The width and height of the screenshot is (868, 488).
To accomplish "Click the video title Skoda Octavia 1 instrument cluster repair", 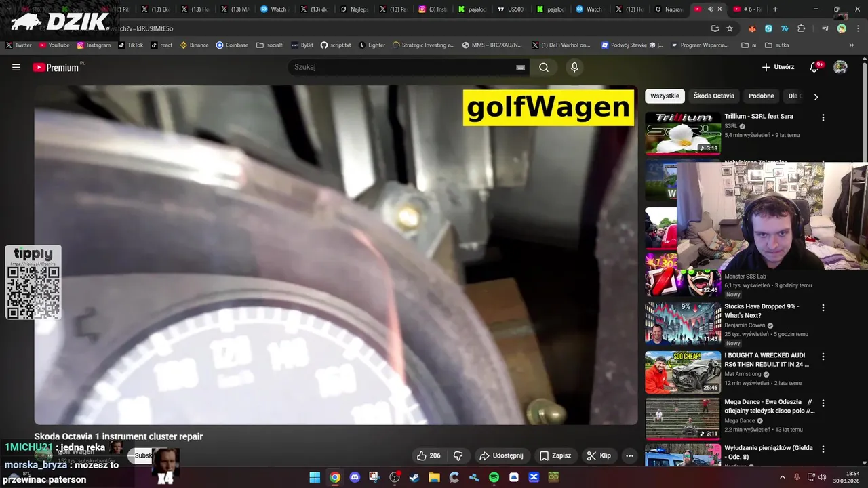I will click(x=119, y=436).
